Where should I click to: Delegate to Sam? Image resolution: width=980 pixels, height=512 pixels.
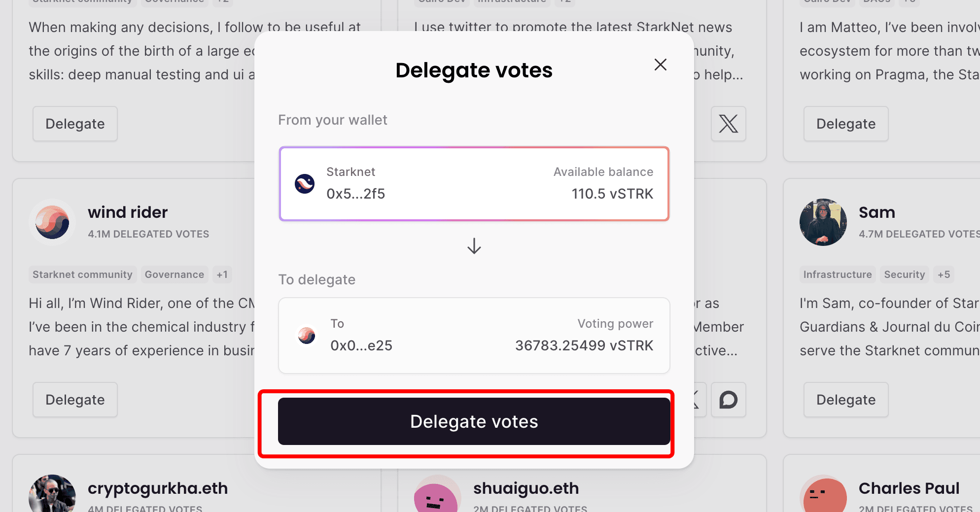(x=846, y=400)
